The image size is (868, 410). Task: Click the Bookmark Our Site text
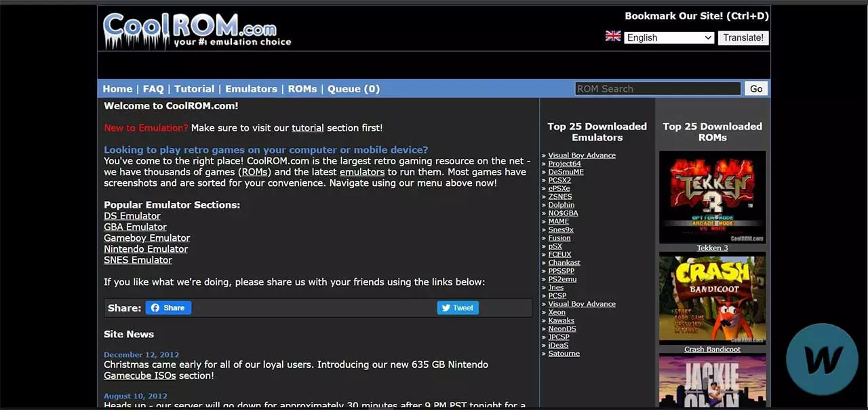click(x=696, y=16)
